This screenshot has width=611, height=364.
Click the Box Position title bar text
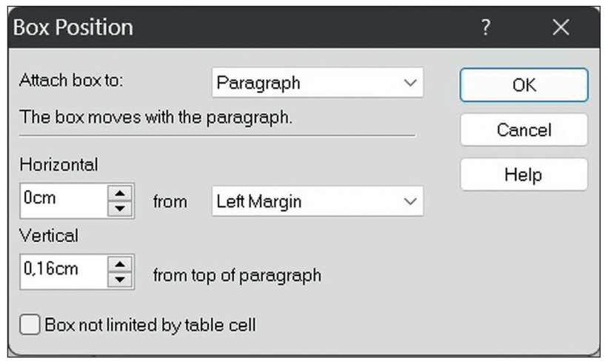click(x=71, y=28)
